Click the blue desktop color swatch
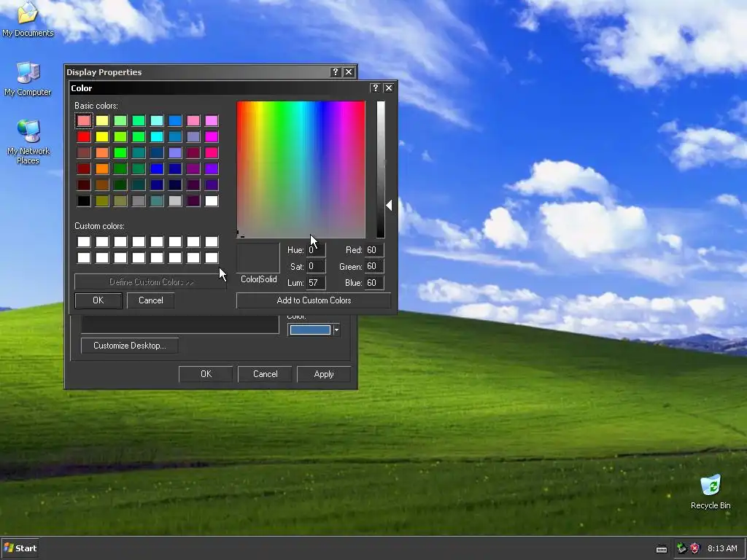The width and height of the screenshot is (747, 560). point(310,330)
